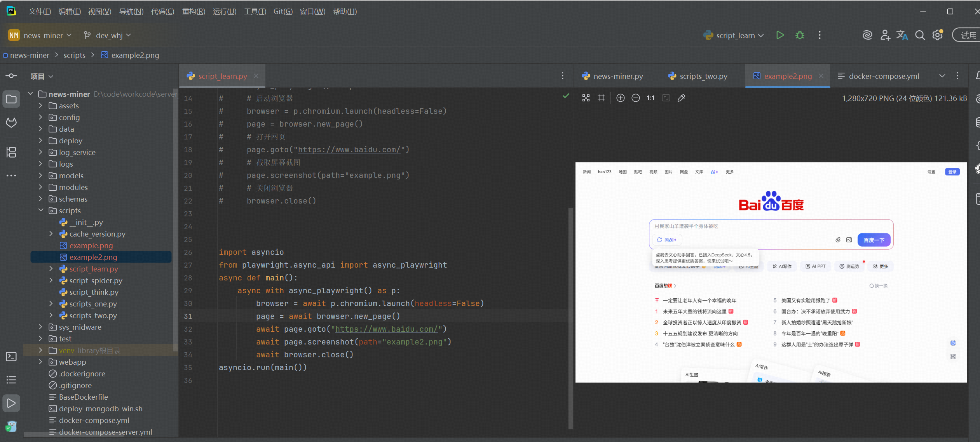Open the Terminal tool window
The height and width of the screenshot is (442, 980).
[x=11, y=357]
